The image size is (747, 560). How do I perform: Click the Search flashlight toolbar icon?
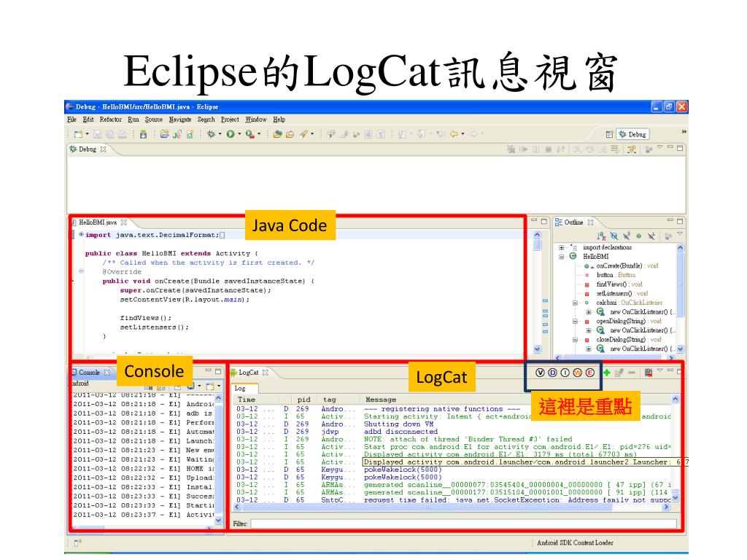303,134
